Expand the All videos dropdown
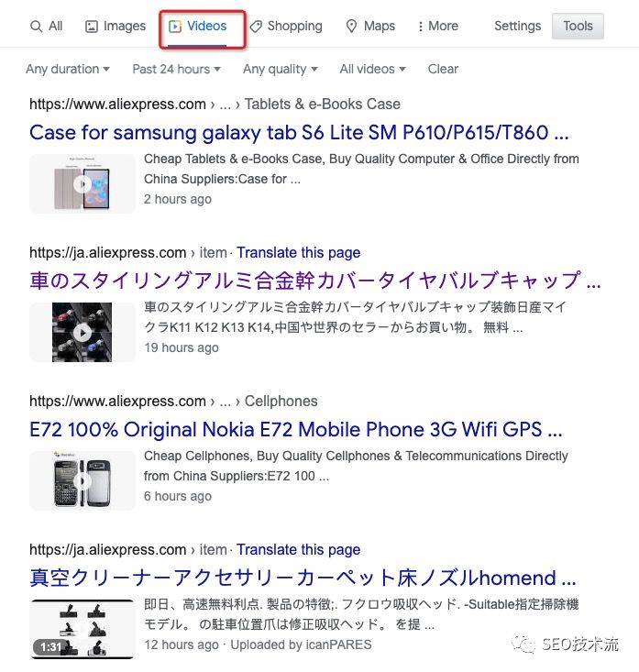The height and width of the screenshot is (672, 639). click(x=372, y=69)
